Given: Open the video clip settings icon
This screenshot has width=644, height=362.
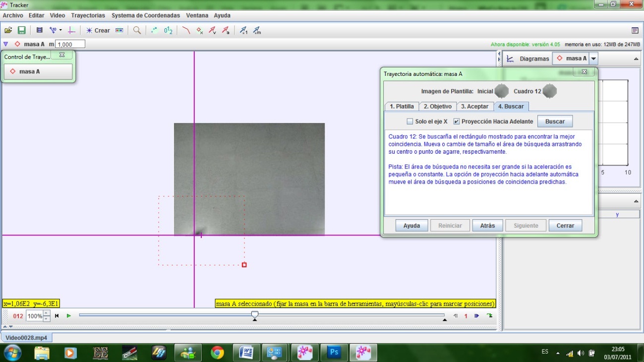Looking at the screenshot, I should 39,30.
